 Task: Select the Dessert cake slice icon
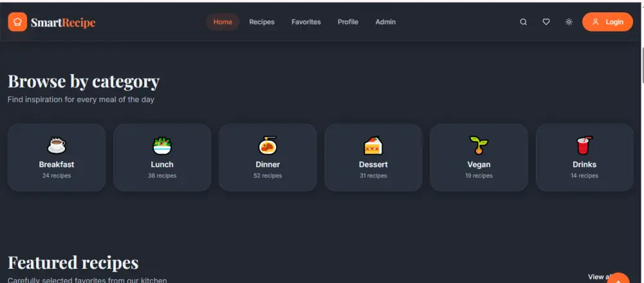(374, 145)
